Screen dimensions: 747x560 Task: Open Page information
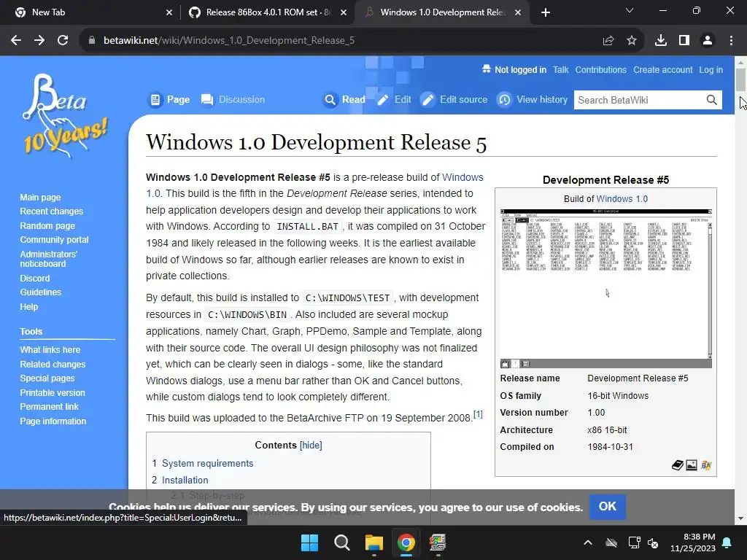(x=53, y=421)
